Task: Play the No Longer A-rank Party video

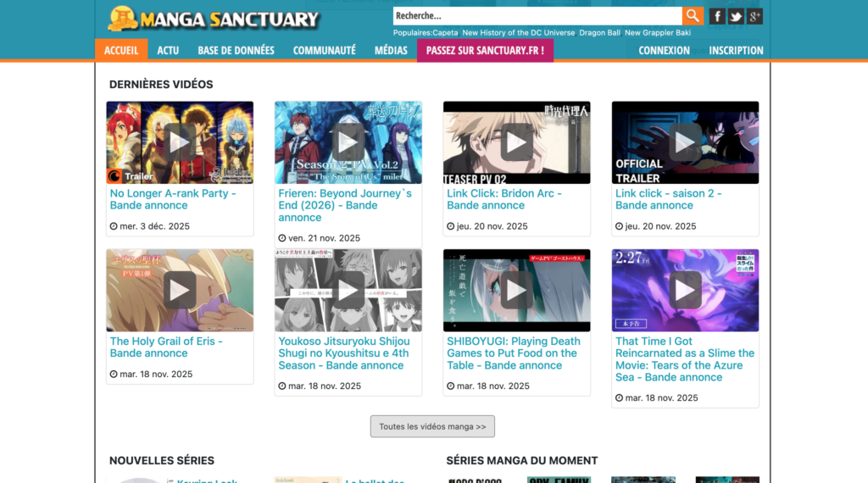Action: pyautogui.click(x=180, y=142)
